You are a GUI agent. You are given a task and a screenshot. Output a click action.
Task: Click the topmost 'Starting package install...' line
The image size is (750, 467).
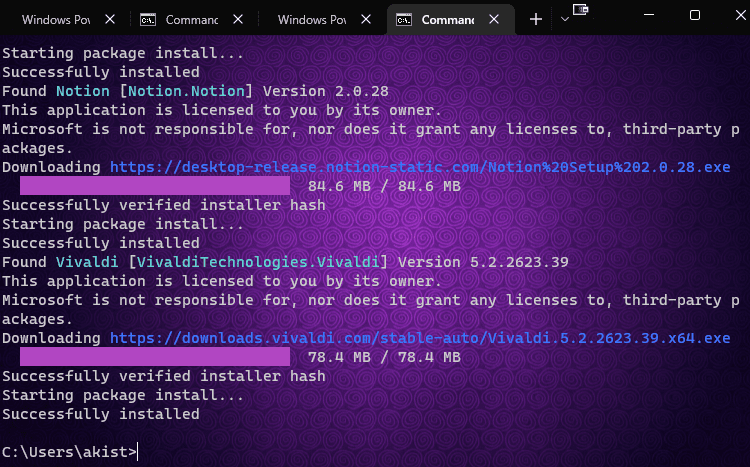click(123, 53)
